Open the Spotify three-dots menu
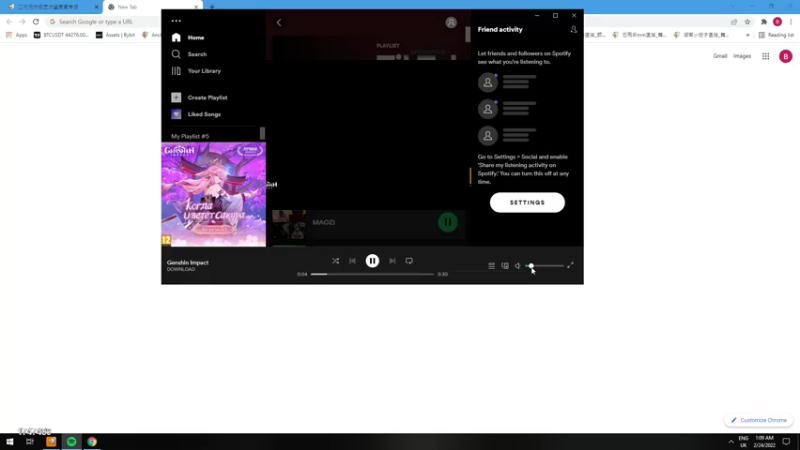This screenshot has height=450, width=800. pyautogui.click(x=176, y=21)
